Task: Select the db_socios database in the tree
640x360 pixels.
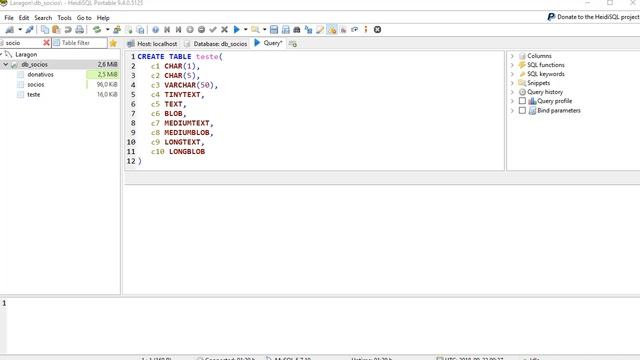Action: click(35, 64)
